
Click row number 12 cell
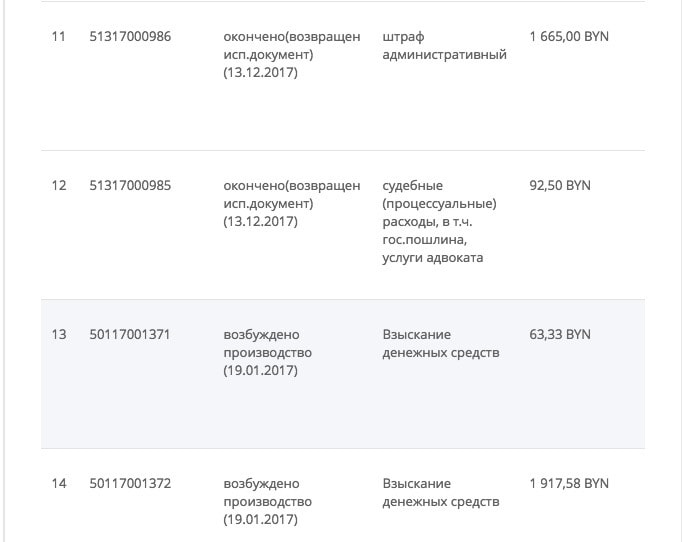pos(58,186)
